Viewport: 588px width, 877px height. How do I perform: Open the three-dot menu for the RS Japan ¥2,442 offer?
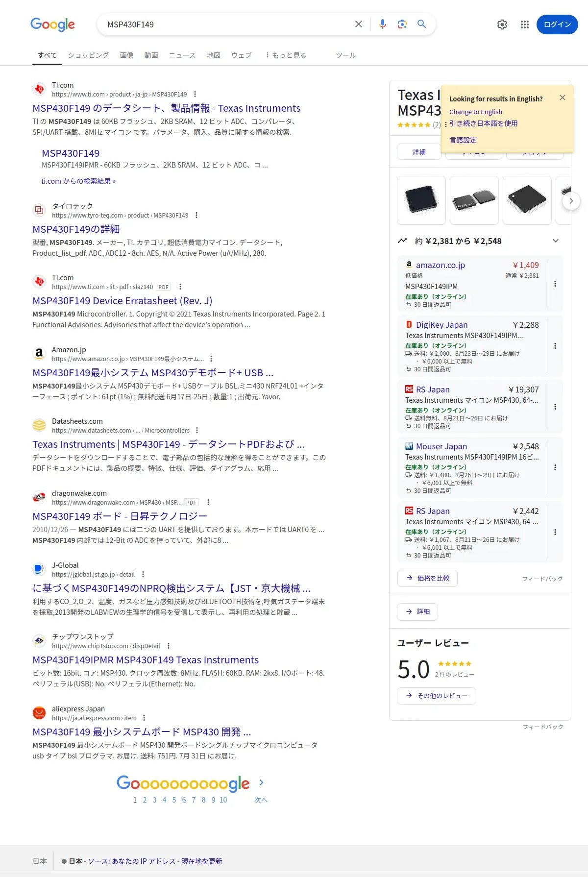point(555,532)
